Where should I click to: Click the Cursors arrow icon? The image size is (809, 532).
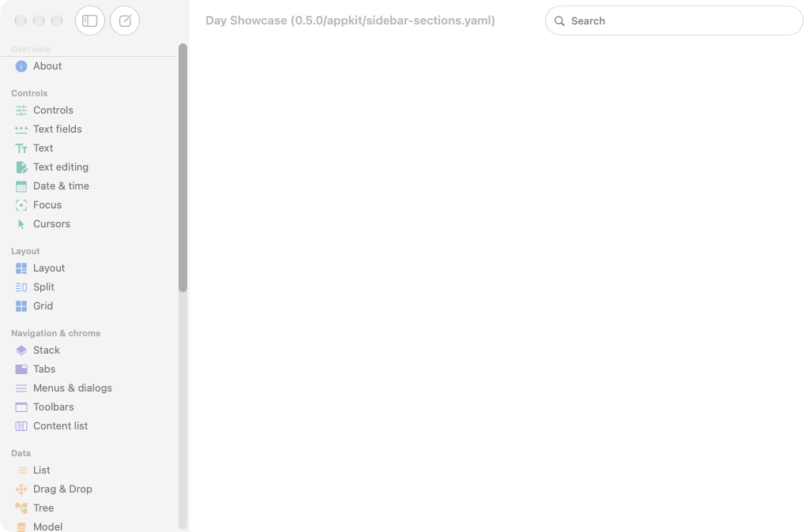click(21, 224)
